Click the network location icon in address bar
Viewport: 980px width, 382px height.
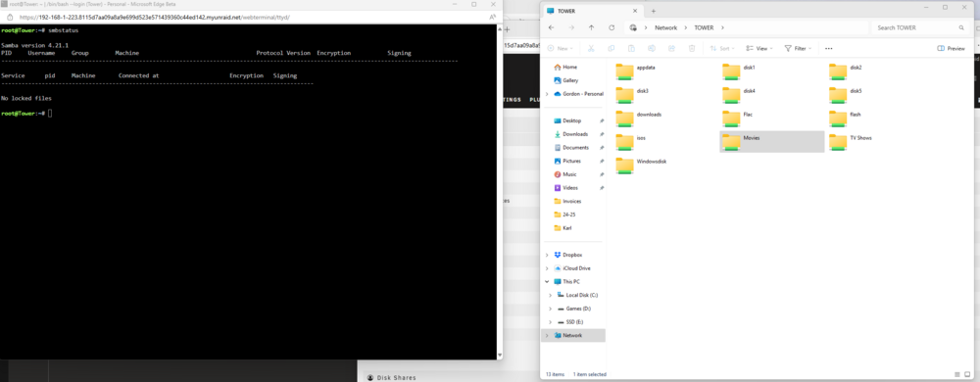633,28
